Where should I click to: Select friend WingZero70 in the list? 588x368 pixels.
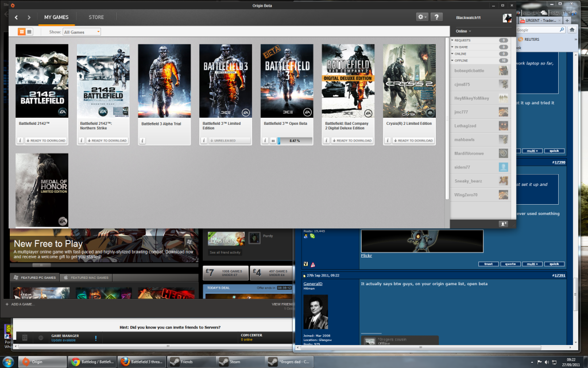pos(481,195)
